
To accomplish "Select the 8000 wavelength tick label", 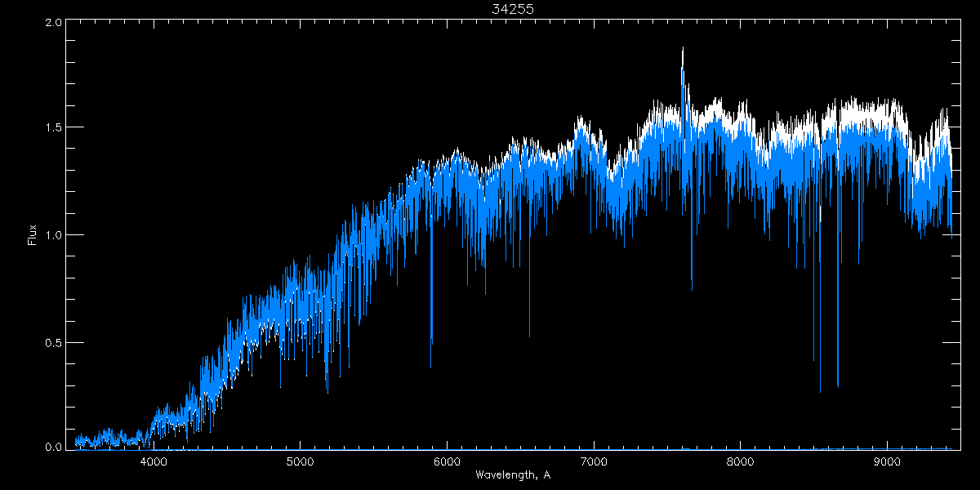I will pos(741,461).
